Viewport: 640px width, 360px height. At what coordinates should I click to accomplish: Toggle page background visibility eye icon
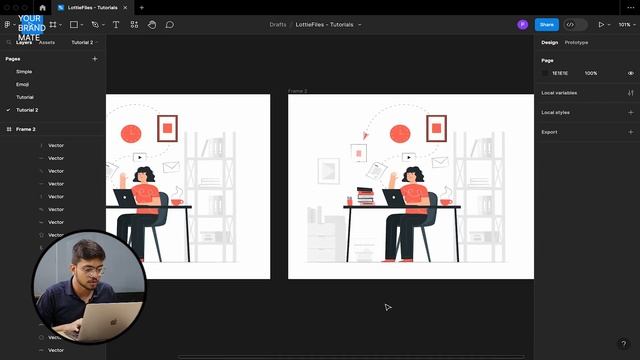pos(631,73)
